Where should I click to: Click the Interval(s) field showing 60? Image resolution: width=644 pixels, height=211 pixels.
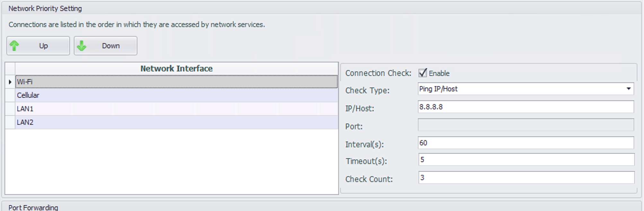(x=526, y=143)
